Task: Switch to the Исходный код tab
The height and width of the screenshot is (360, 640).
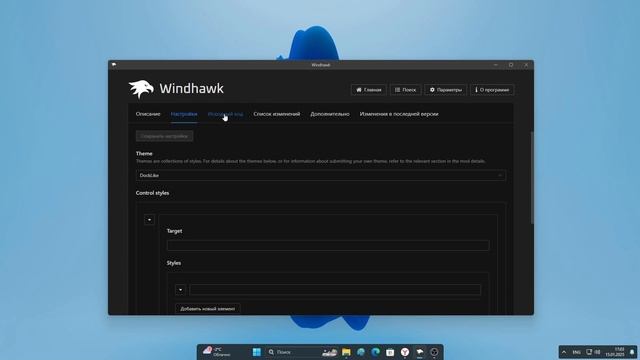Action: point(225,114)
